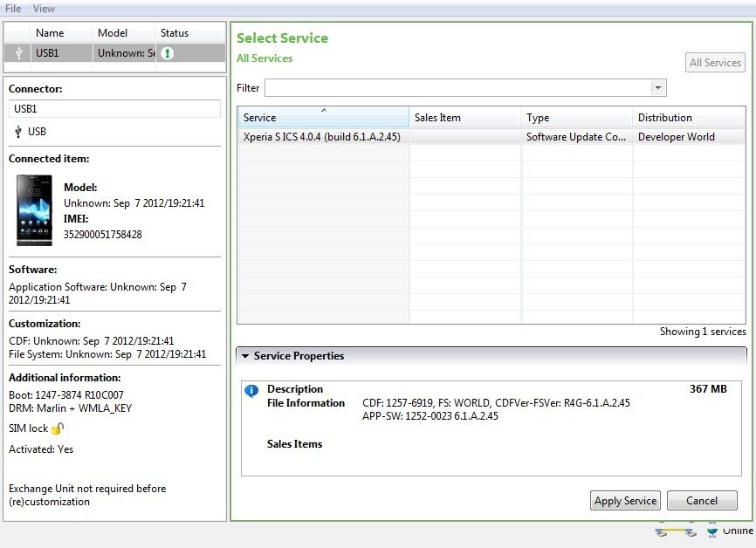Click the Activated: Yes text
Image resolution: width=756 pixels, height=548 pixels.
(41, 449)
